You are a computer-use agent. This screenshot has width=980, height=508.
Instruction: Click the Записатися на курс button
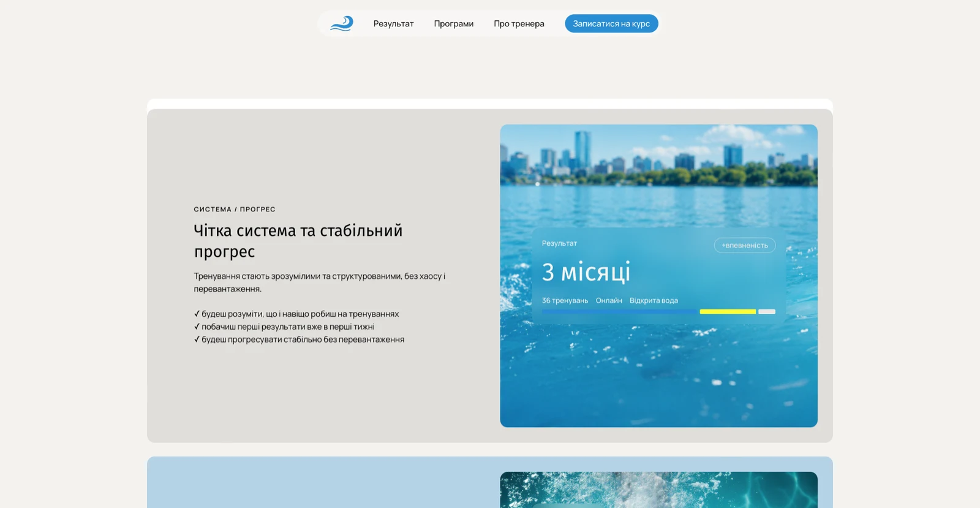pos(611,24)
